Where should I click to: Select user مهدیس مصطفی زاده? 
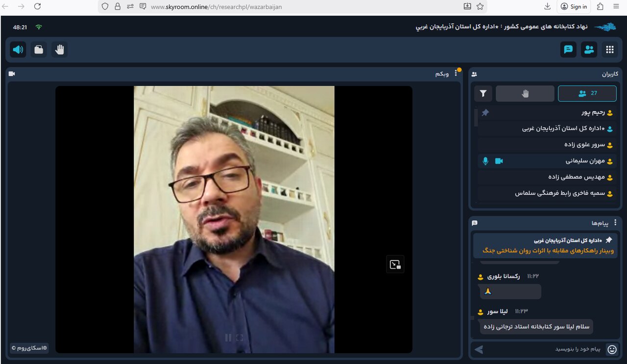coord(547,177)
